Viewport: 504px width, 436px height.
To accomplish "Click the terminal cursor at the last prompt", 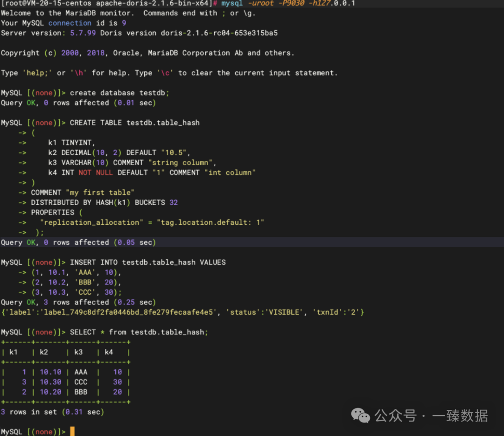I will 72,431.
